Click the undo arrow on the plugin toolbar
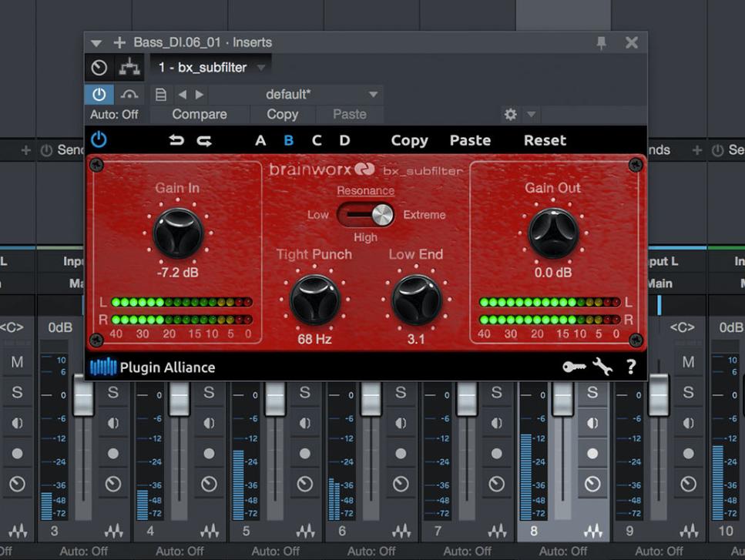745x560 pixels. tap(176, 140)
